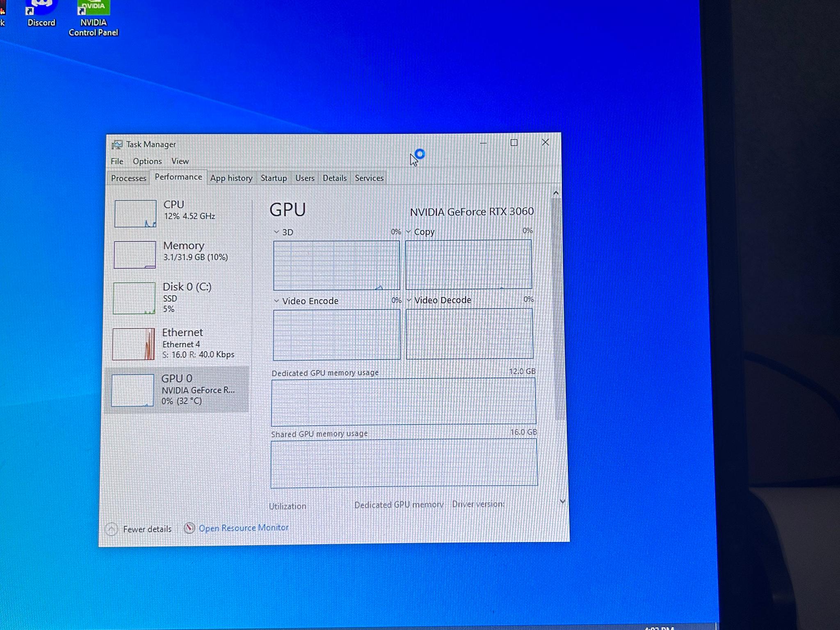Select the Disk 0 (C:) mini graph
Image resolution: width=840 pixels, height=630 pixels.
pyautogui.click(x=134, y=298)
